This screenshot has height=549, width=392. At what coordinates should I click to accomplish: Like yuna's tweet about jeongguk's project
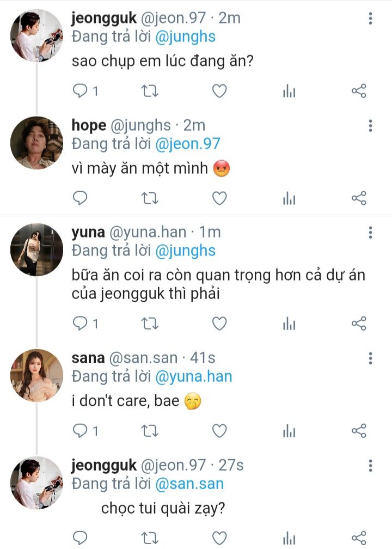pyautogui.click(x=219, y=324)
